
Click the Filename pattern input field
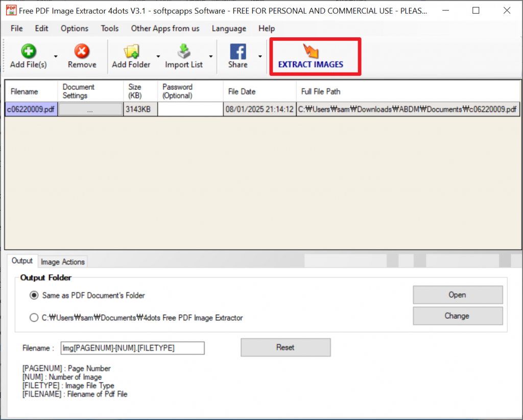pyautogui.click(x=132, y=348)
